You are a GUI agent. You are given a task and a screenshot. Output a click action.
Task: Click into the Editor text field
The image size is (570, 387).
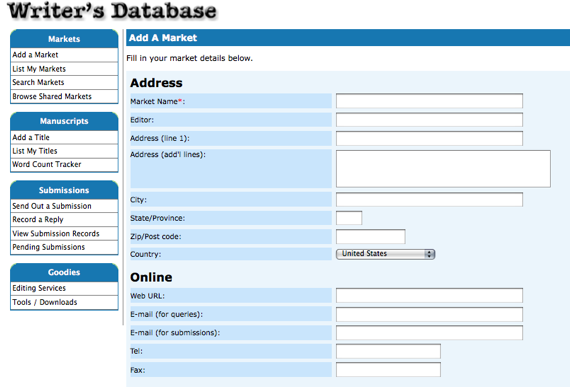429,120
